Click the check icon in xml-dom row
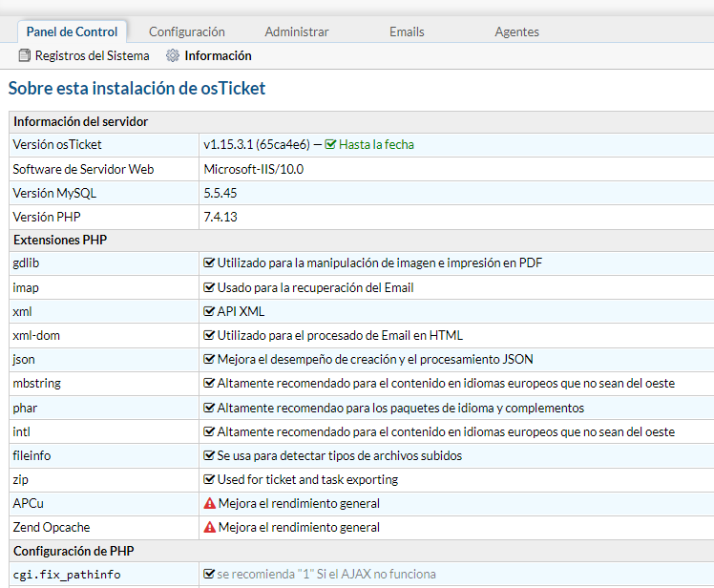 pyautogui.click(x=208, y=335)
